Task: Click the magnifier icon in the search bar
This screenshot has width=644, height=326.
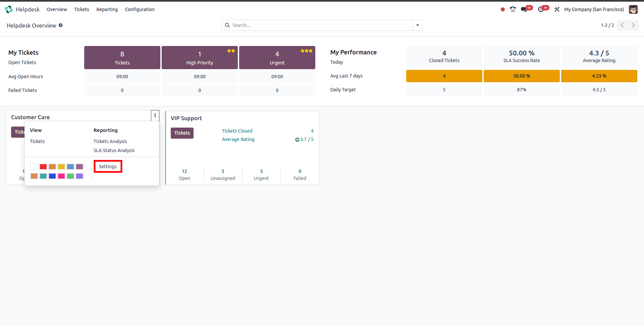Action: [227, 25]
